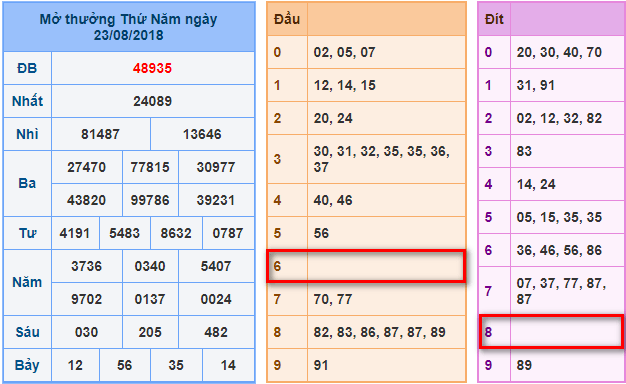Select Đít row values 31, 91
Image resolution: width=626 pixels, height=384 pixels.
point(535,85)
